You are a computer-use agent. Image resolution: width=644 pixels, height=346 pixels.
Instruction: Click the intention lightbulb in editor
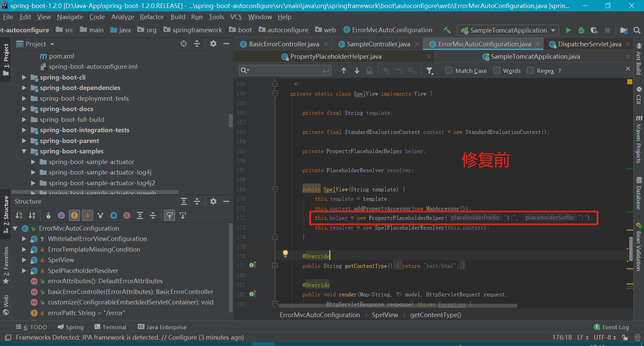pyautogui.click(x=285, y=253)
